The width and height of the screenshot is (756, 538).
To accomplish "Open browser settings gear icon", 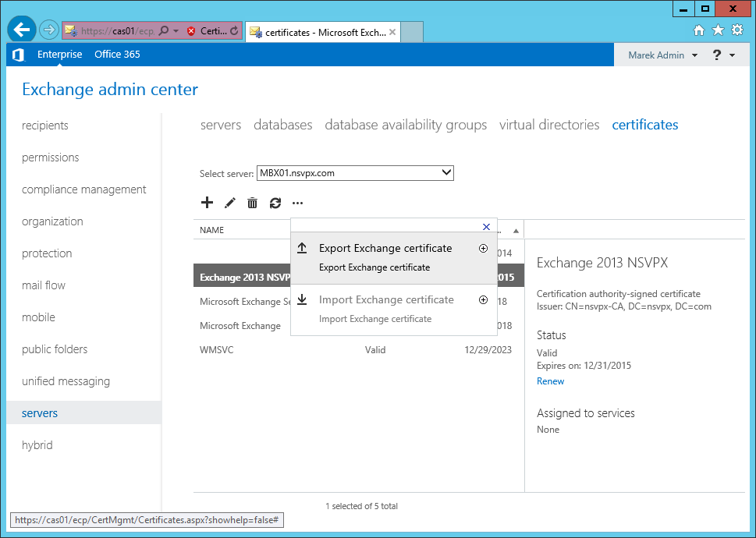I will [x=737, y=30].
